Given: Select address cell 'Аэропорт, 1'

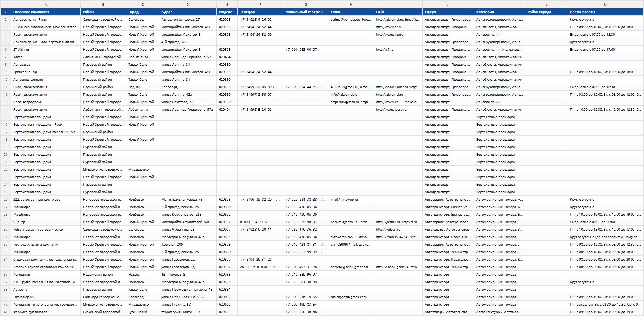Looking at the screenshot, I should point(188,87).
